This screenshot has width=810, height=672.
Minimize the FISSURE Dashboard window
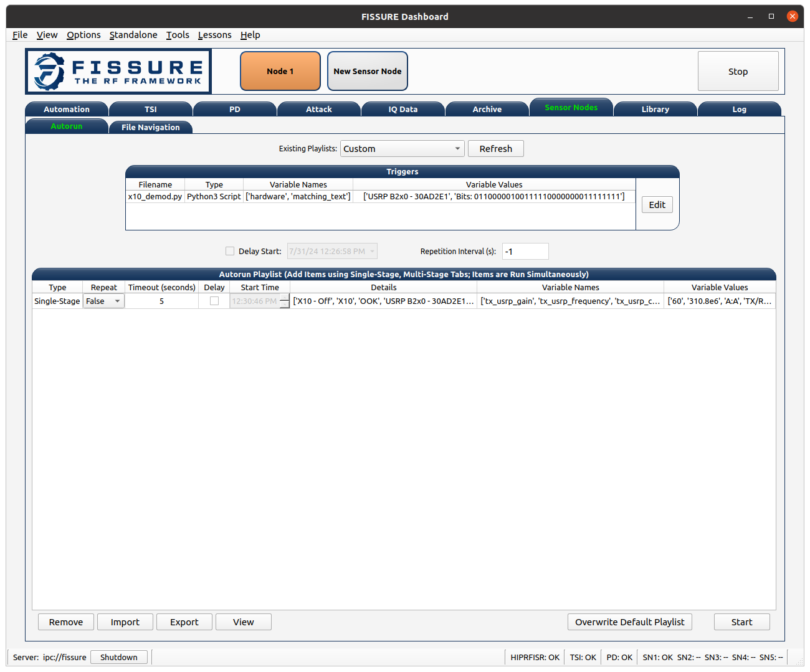[x=750, y=16]
